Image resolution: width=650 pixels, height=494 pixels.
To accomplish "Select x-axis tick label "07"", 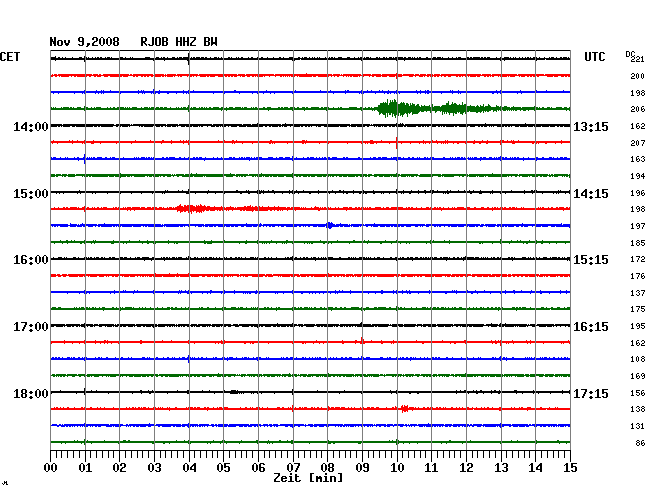I will pos(293,468).
